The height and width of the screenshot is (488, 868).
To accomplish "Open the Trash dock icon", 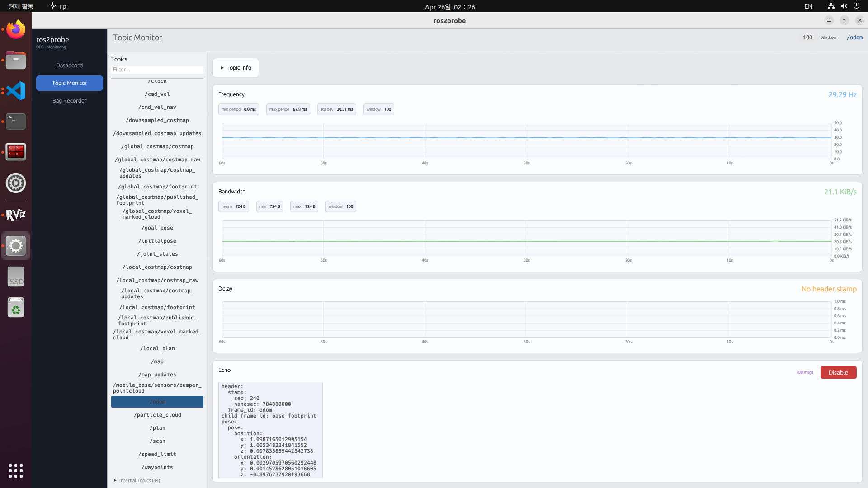I will (16, 308).
